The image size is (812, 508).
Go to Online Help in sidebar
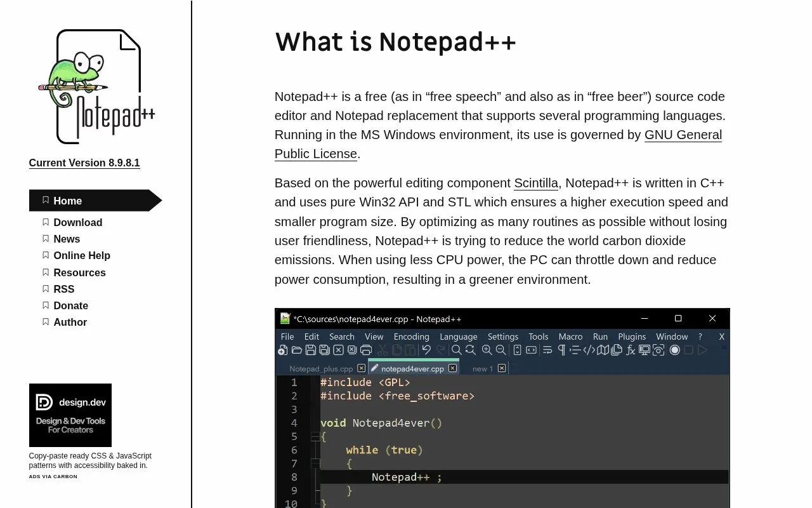(x=82, y=255)
